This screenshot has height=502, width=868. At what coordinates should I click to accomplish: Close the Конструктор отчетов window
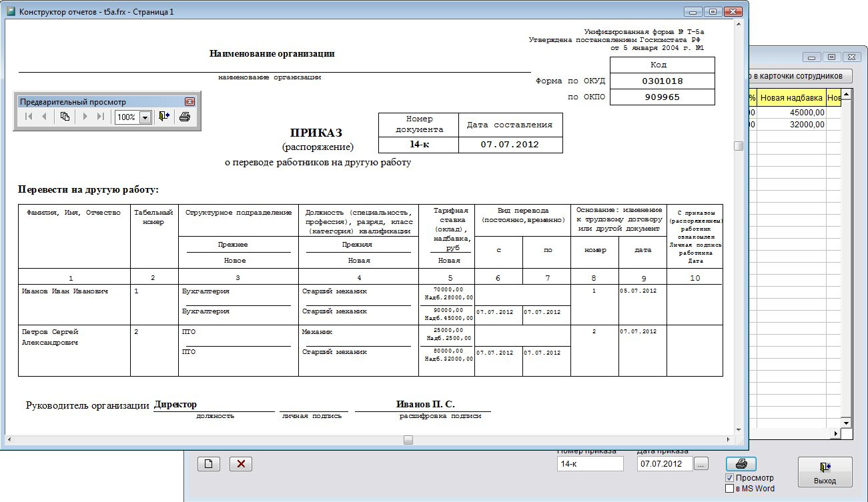[733, 12]
